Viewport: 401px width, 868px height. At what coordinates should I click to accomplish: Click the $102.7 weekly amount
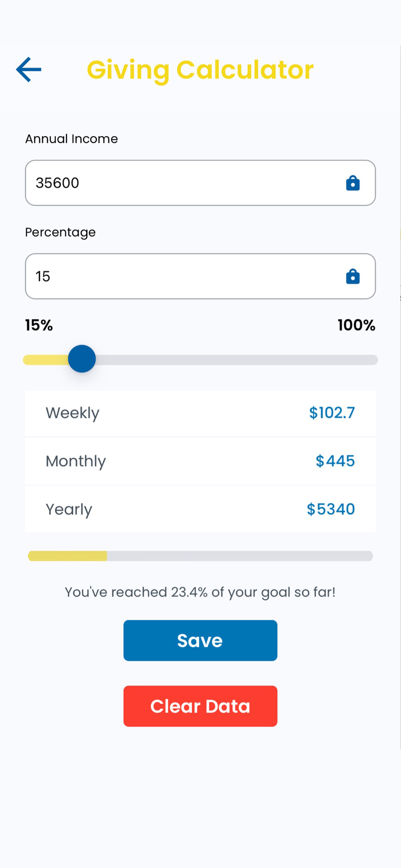click(332, 413)
